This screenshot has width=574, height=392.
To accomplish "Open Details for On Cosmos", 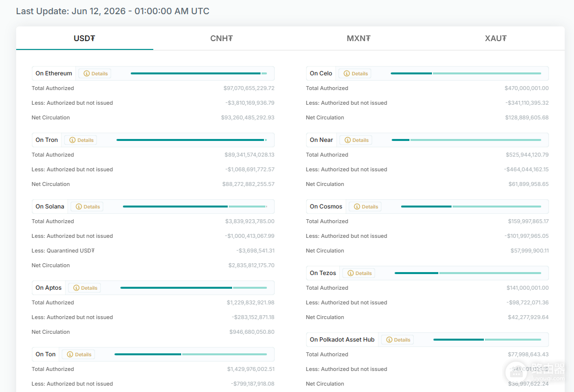I will (365, 207).
